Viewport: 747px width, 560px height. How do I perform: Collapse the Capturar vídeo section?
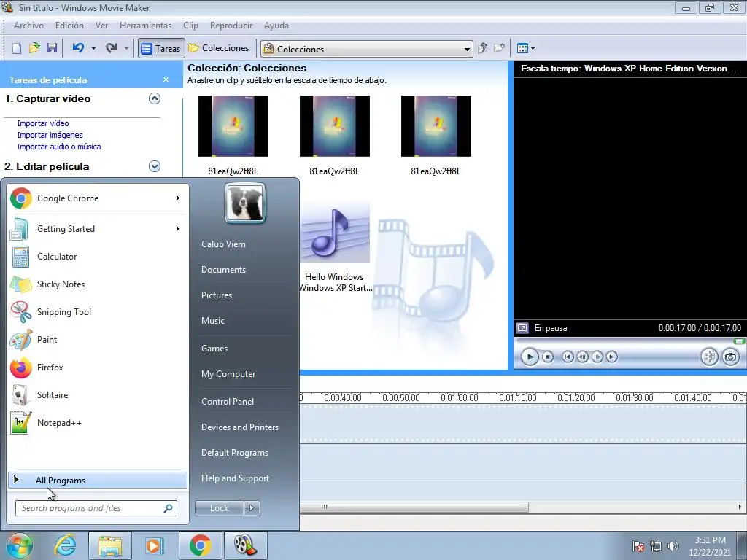tap(155, 98)
